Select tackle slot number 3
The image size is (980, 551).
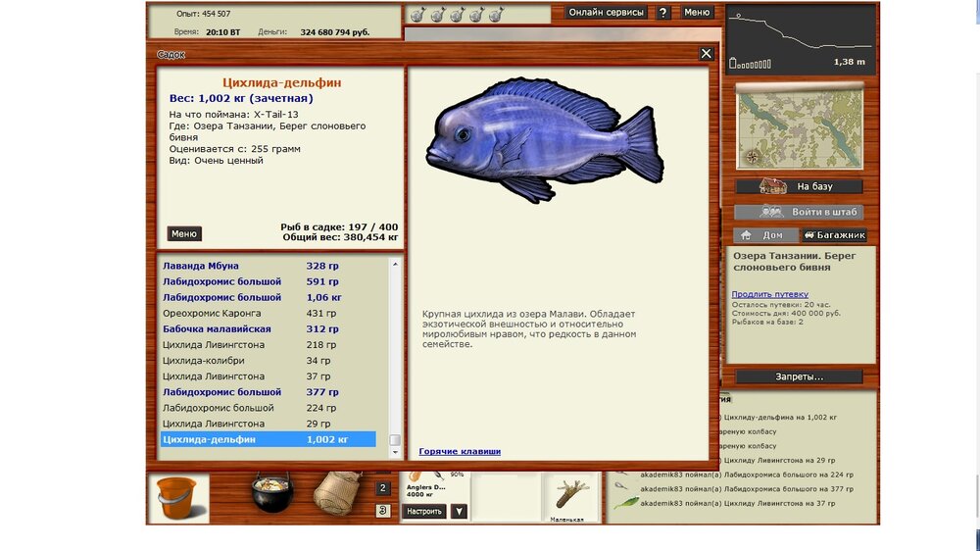coord(383,510)
